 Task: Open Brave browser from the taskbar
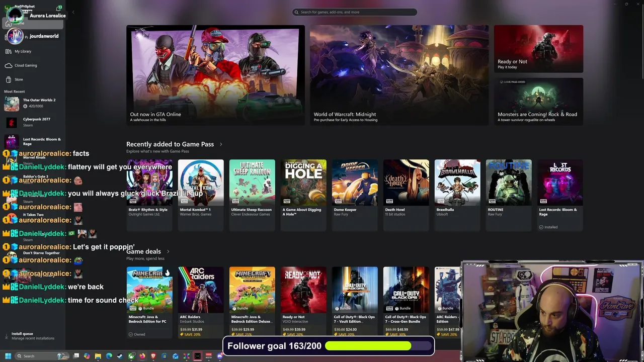(153, 356)
